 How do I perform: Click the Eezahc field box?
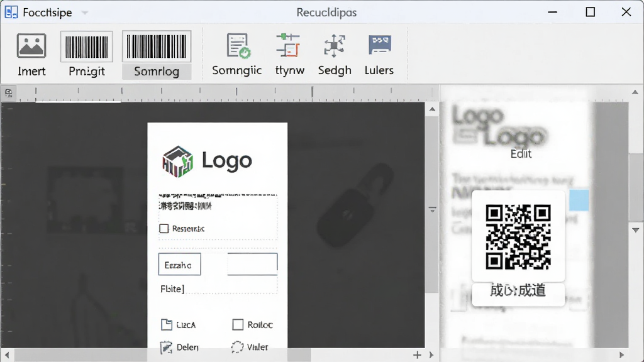coord(179,265)
